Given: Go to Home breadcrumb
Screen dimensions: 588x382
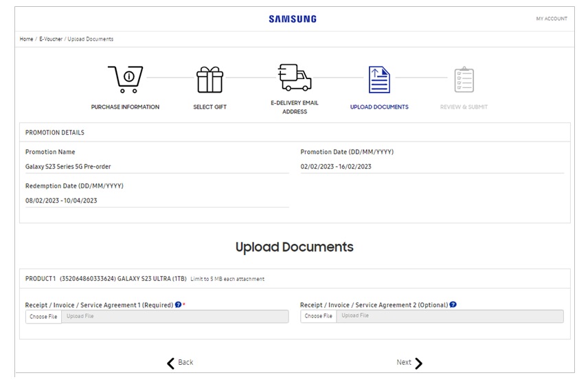Looking at the screenshot, I should [26, 39].
